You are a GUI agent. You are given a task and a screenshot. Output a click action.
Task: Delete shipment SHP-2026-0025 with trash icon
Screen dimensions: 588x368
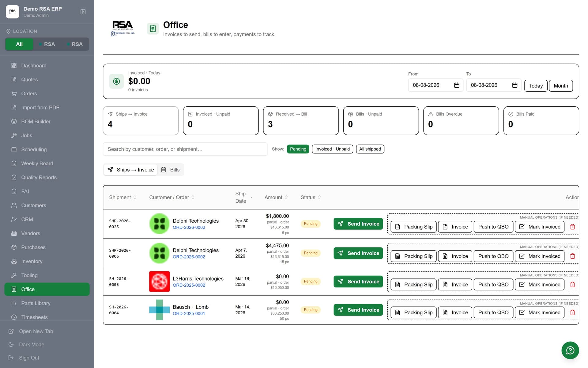point(572,227)
